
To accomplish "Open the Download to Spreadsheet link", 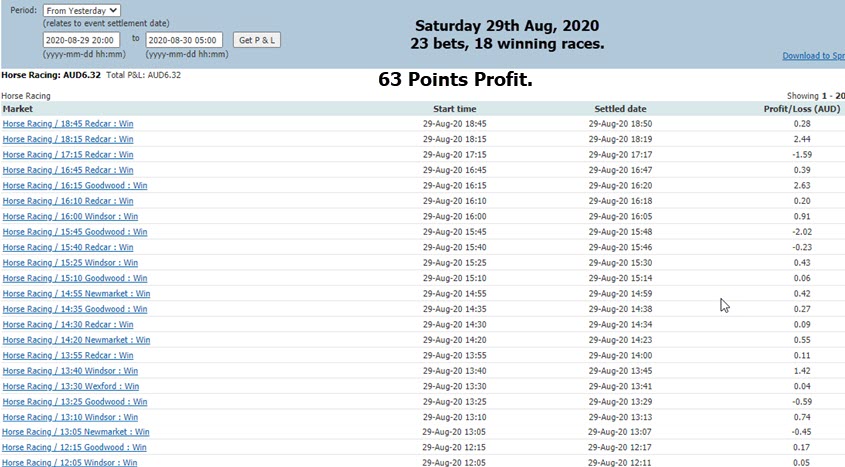I will (813, 55).
